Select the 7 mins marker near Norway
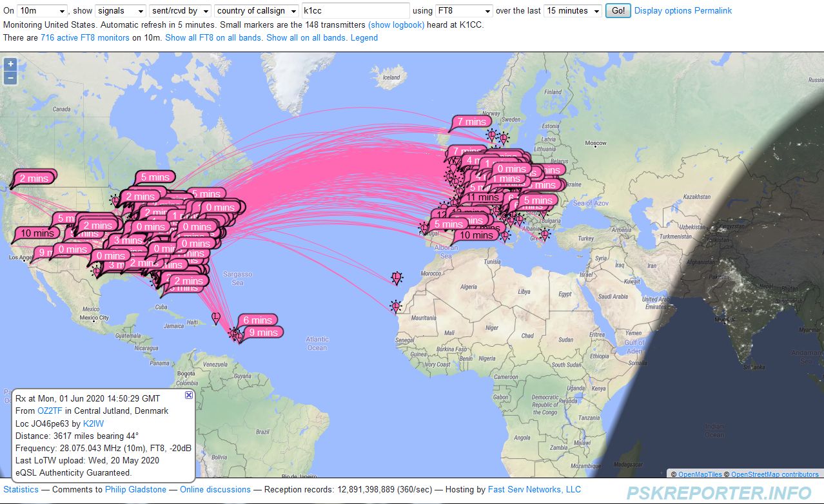Image resolution: width=824 pixels, height=504 pixels. click(x=470, y=121)
